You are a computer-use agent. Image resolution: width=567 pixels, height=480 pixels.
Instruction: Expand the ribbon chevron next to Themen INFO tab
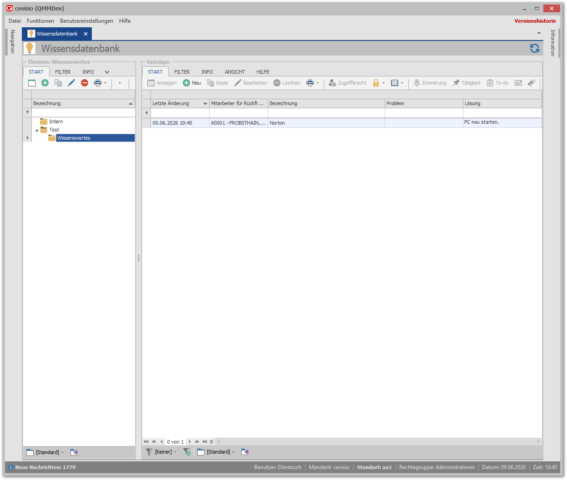[107, 72]
